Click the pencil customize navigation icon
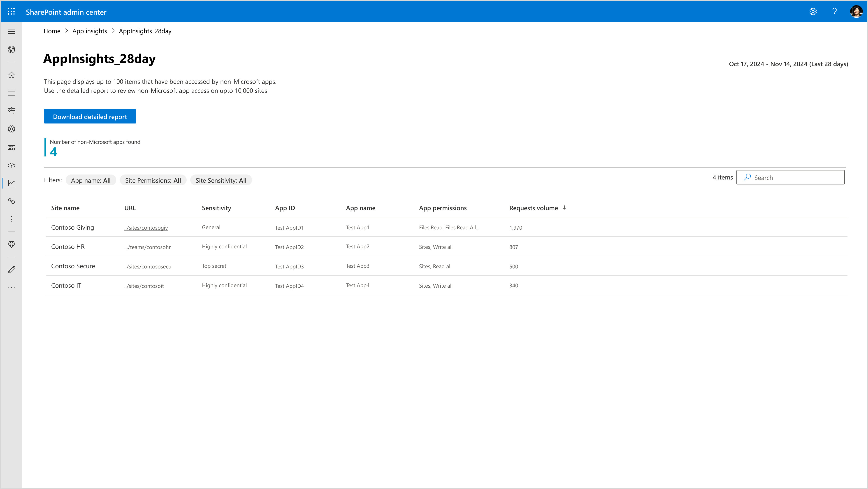Screen dimensions: 868x489 coord(12,270)
